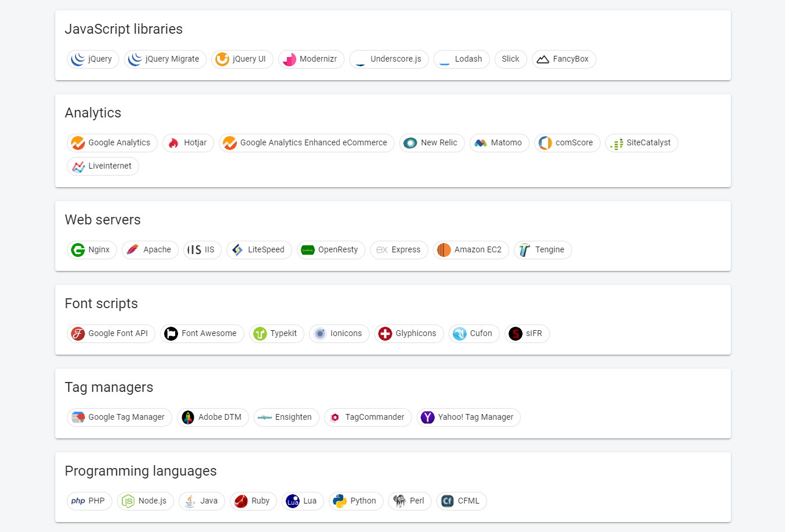Open the Slick chip

click(x=510, y=59)
